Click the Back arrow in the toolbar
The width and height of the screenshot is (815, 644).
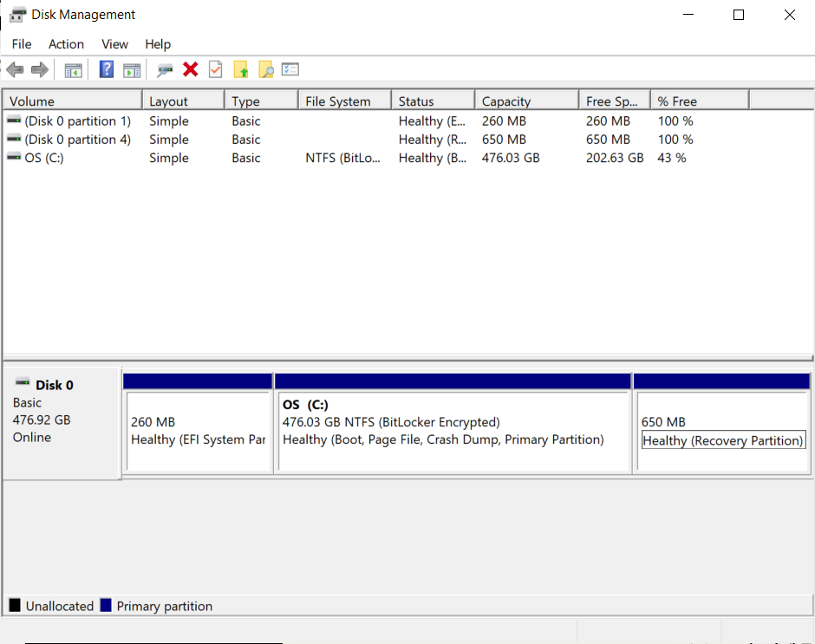[x=15, y=70]
